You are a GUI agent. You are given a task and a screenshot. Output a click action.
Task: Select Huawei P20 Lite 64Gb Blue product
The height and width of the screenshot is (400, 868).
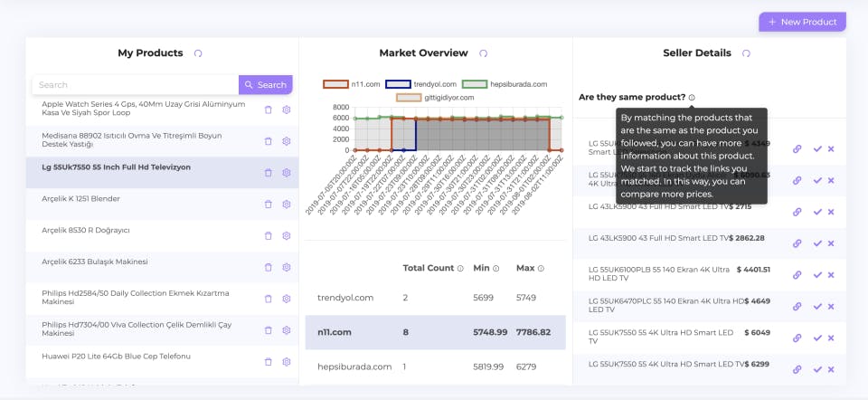(162, 362)
